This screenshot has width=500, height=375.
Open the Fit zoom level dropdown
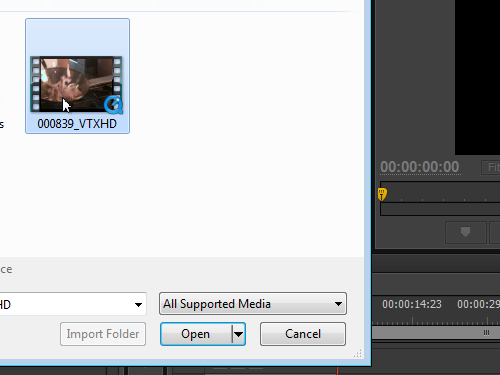491,167
